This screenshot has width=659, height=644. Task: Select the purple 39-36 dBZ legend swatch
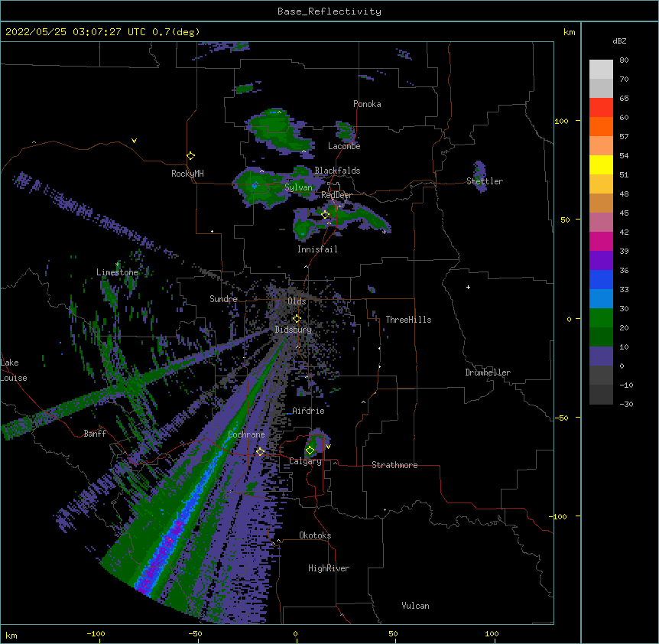(601, 261)
